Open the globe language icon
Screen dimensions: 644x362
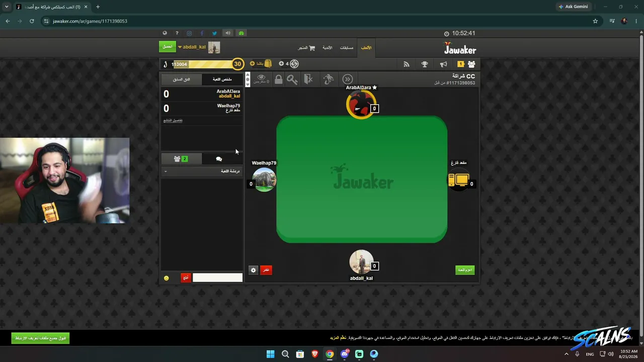[165, 33]
